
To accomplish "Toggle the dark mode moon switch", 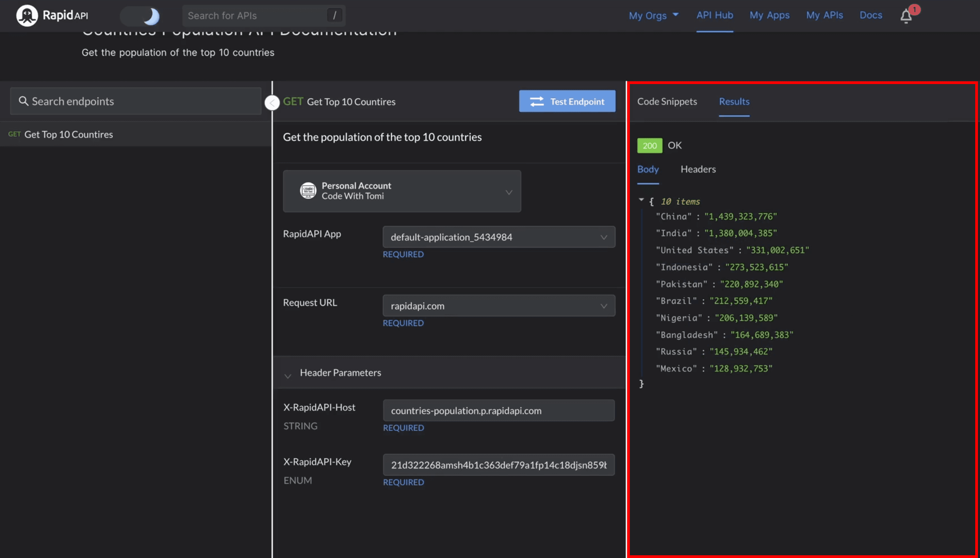I will click(x=140, y=16).
